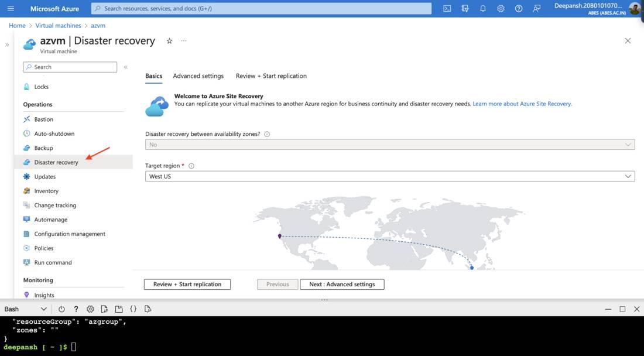Click the user account avatar
The width and height of the screenshot is (644, 356).
coord(635,8)
